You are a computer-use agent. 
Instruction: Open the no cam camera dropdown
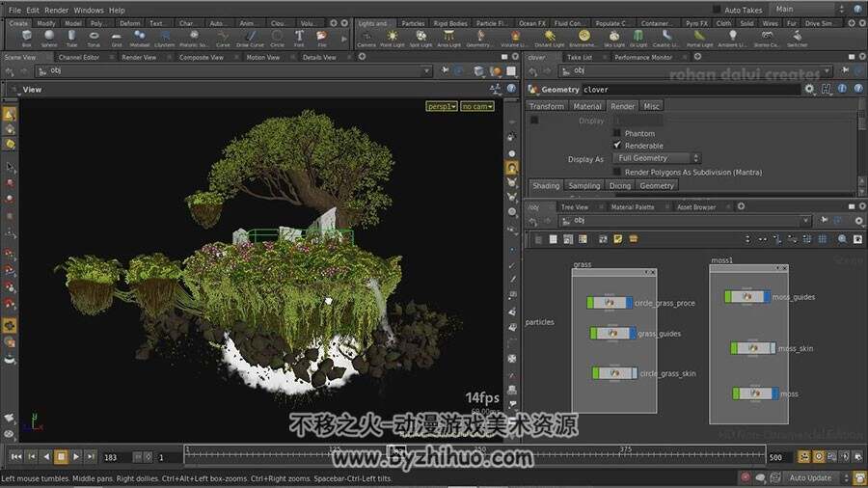(x=477, y=106)
